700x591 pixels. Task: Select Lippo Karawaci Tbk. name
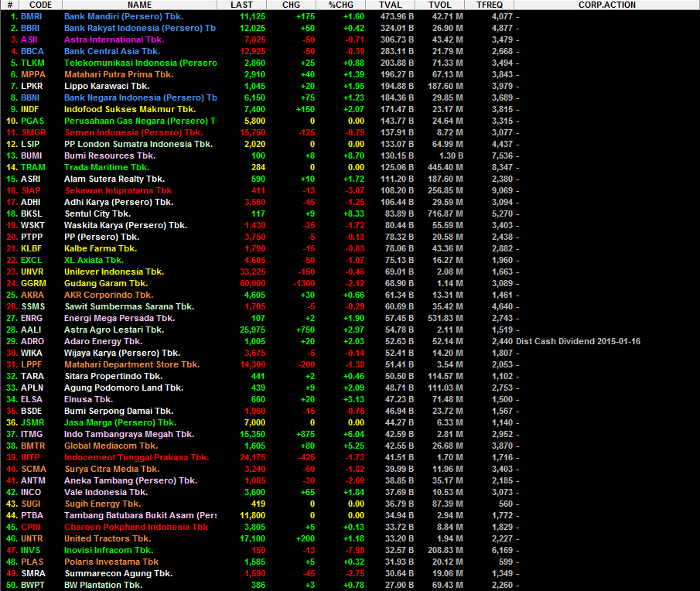pyautogui.click(x=107, y=86)
